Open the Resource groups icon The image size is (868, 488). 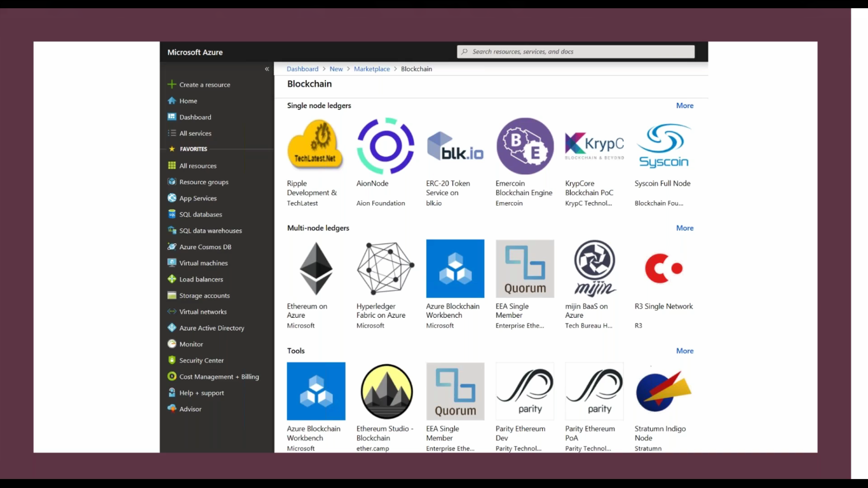172,182
